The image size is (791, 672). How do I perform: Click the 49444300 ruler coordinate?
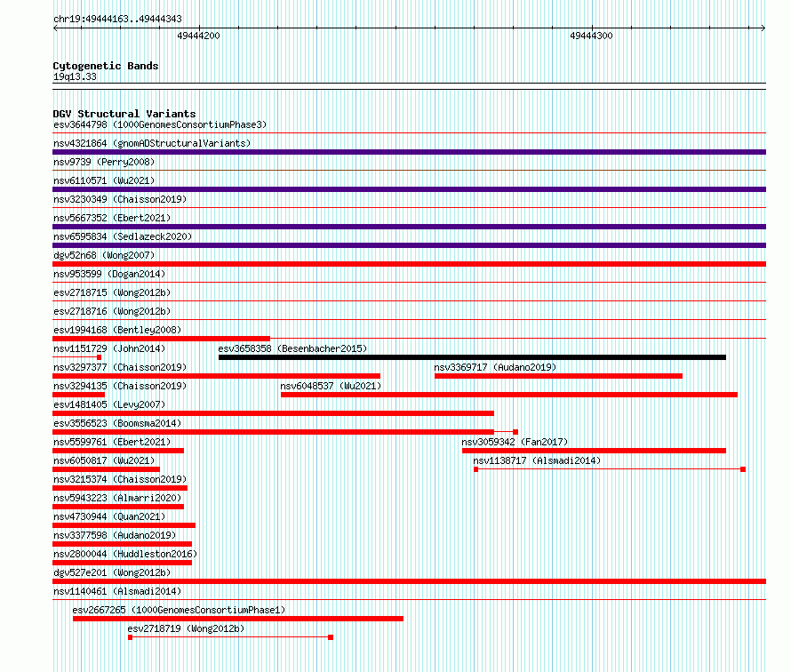591,36
